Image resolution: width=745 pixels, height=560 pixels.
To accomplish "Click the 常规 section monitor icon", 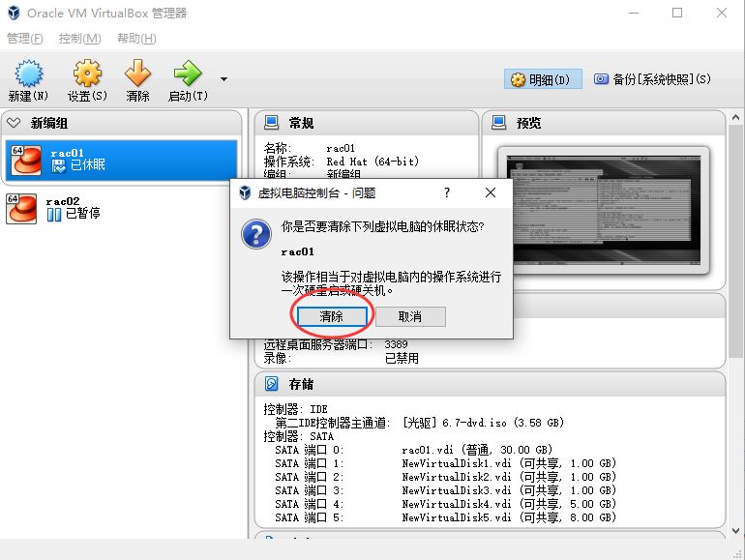I will tap(271, 123).
